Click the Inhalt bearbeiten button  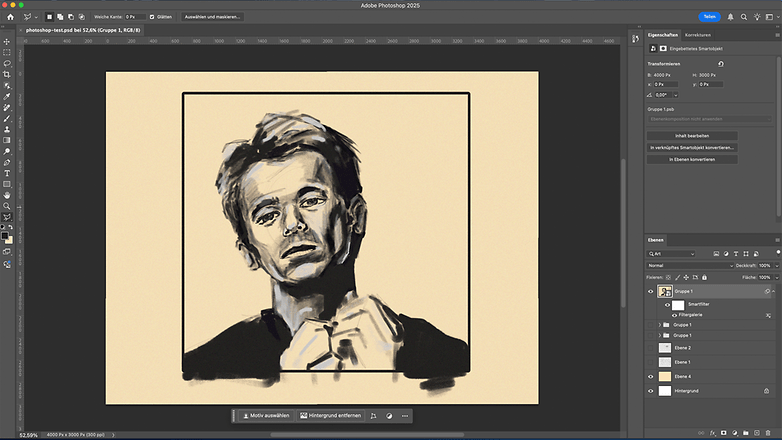click(x=692, y=136)
